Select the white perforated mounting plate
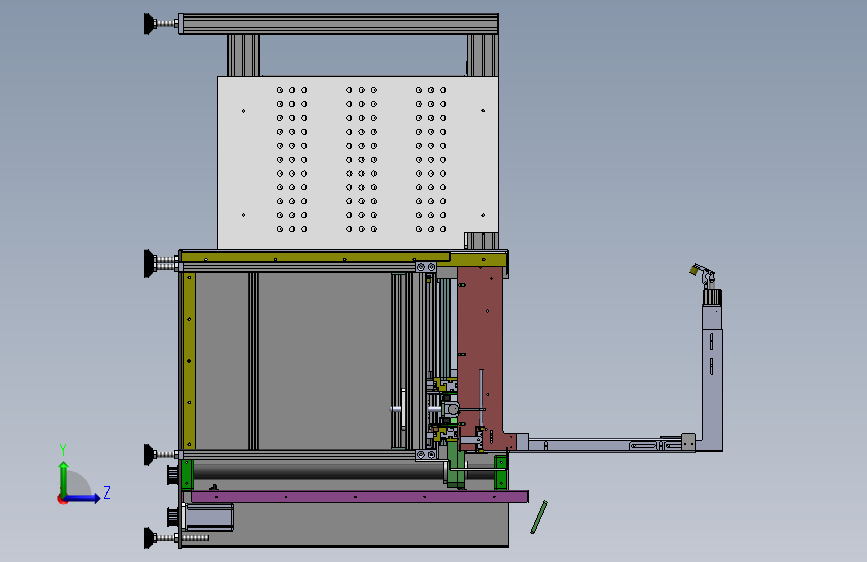This screenshot has width=867, height=562. click(358, 162)
